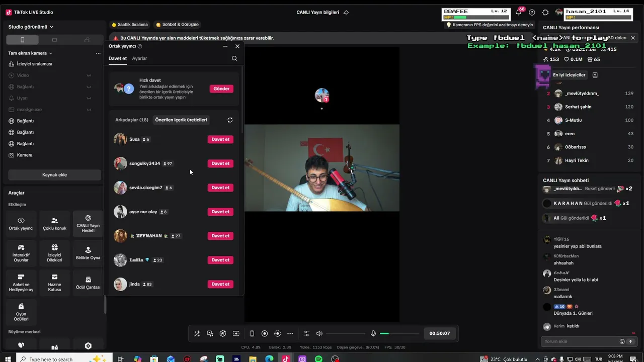Screen dimensions: 644x362
Task: Open the Hazine Kutusu tool
Action: [x=55, y=283]
